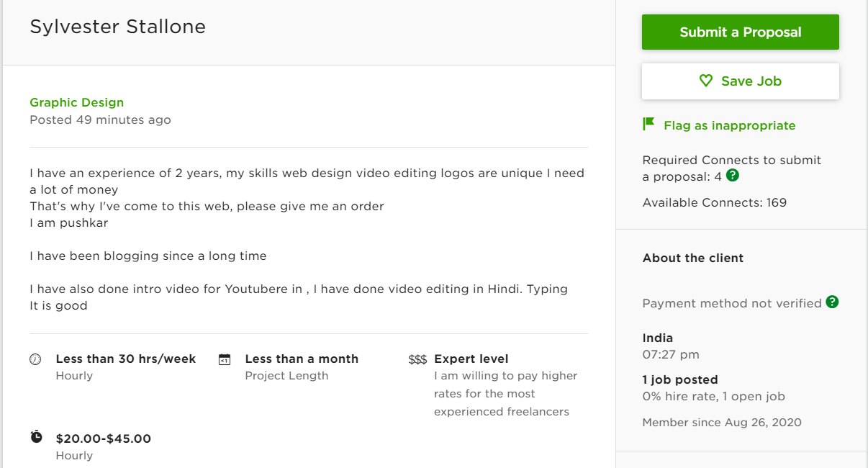
Task: Click 'That's why I've come to this web' line
Action: pos(207,206)
